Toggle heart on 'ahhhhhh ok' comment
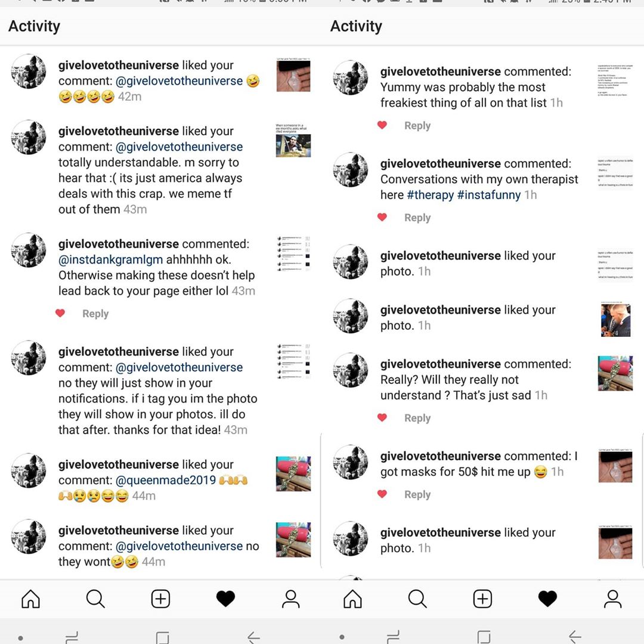644x644 pixels. click(60, 314)
